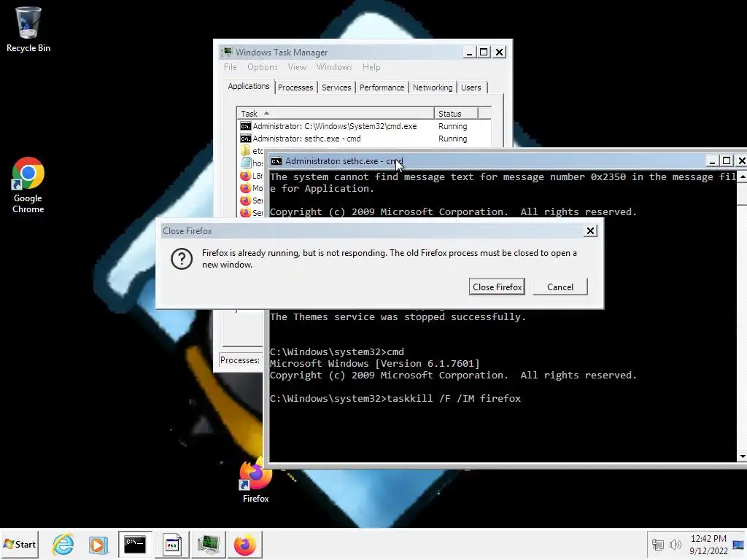This screenshot has width=747, height=560.
Task: Open the Options menu in Task Manager
Action: point(263,67)
